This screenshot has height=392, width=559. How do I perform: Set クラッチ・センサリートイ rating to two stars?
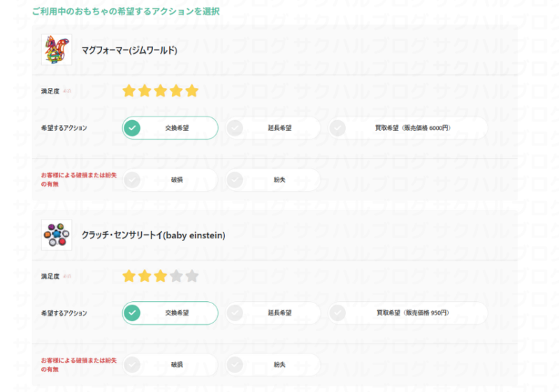tap(145, 276)
